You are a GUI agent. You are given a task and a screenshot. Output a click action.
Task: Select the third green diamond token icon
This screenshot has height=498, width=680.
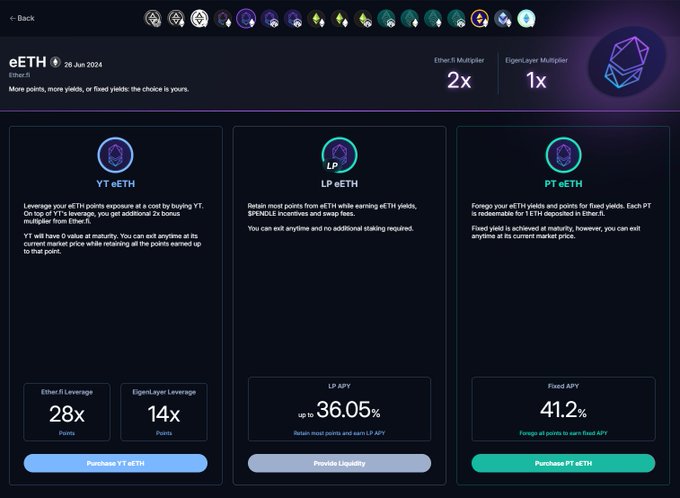click(x=363, y=19)
